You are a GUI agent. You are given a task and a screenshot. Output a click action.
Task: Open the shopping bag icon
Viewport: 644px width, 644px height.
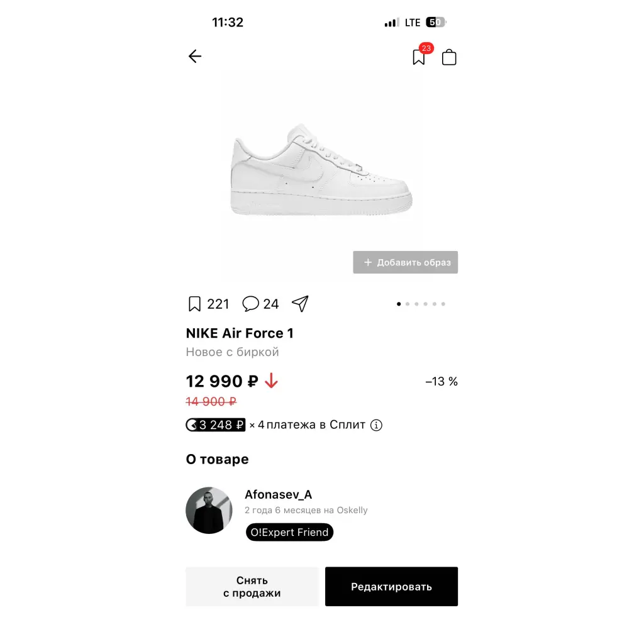(449, 57)
